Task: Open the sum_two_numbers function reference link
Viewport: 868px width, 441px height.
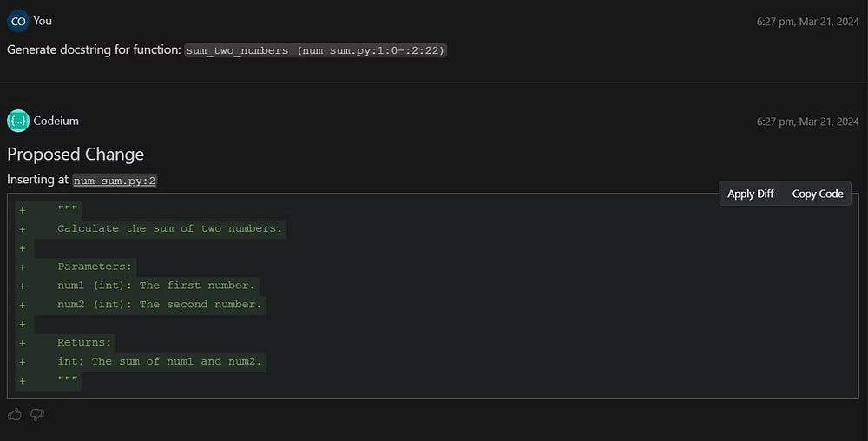Action: tap(315, 50)
